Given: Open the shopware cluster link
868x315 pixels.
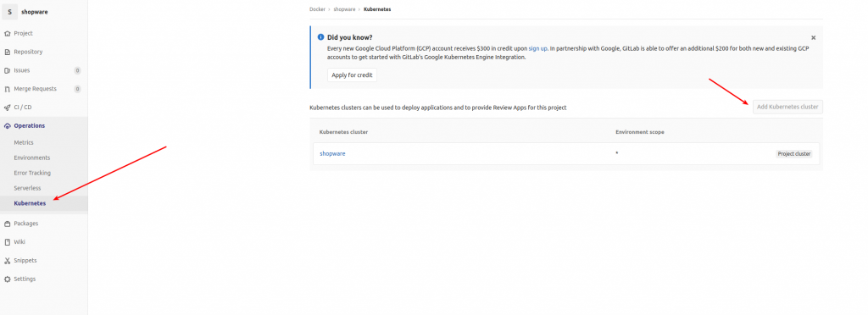Looking at the screenshot, I should click(332, 153).
